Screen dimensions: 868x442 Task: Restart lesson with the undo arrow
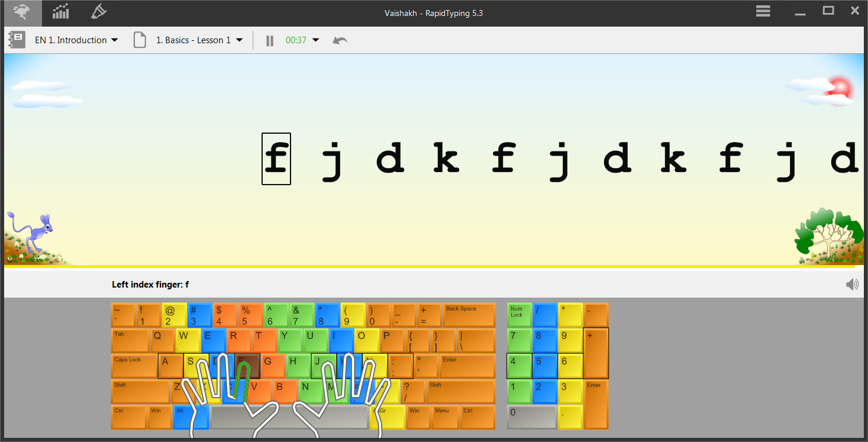click(x=340, y=40)
